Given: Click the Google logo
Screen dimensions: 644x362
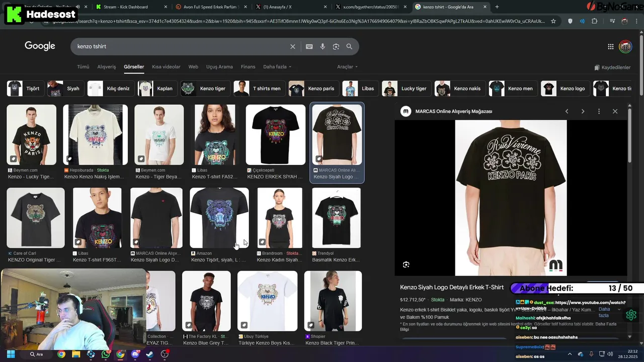Looking at the screenshot, I should (40, 46).
